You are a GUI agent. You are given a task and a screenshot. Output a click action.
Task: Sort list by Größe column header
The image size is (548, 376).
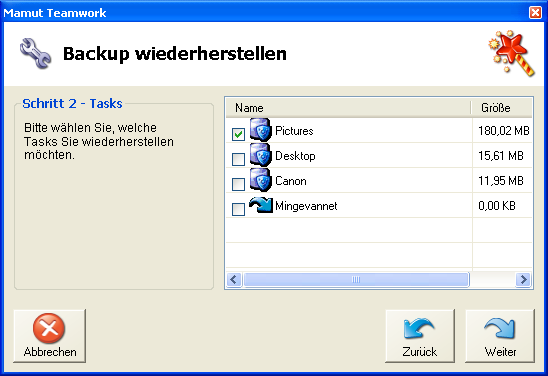[x=502, y=108]
